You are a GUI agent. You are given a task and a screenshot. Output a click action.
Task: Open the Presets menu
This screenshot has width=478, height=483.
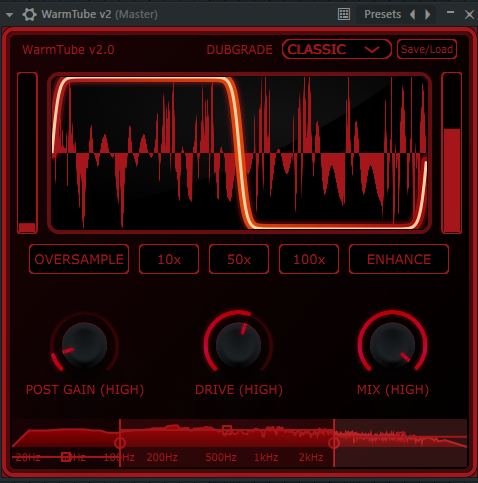click(382, 14)
